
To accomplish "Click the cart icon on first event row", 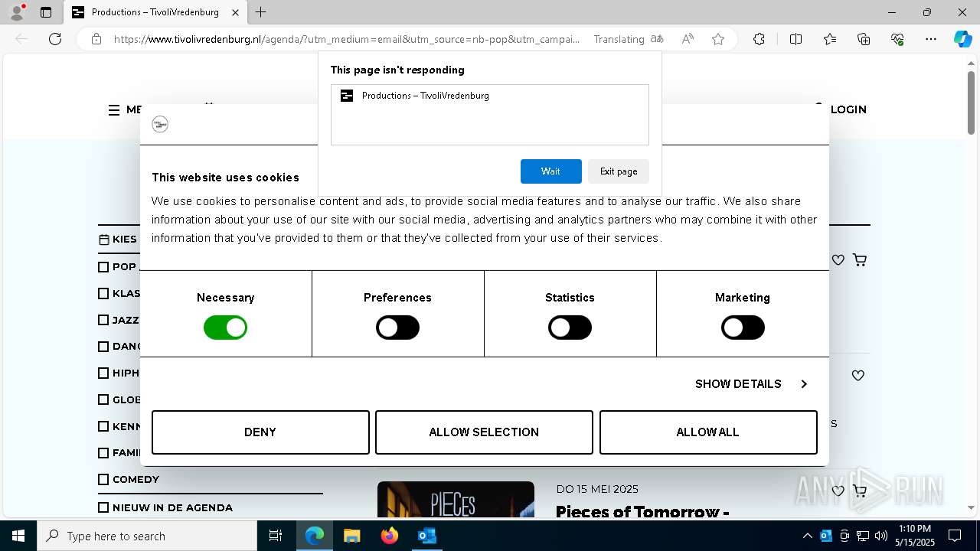I will coord(860,260).
